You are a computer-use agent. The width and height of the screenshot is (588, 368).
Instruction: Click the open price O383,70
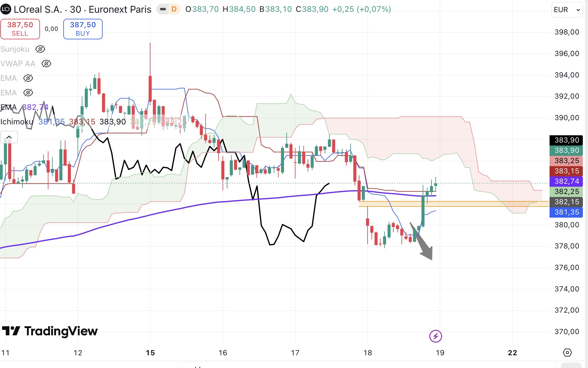[x=202, y=9]
